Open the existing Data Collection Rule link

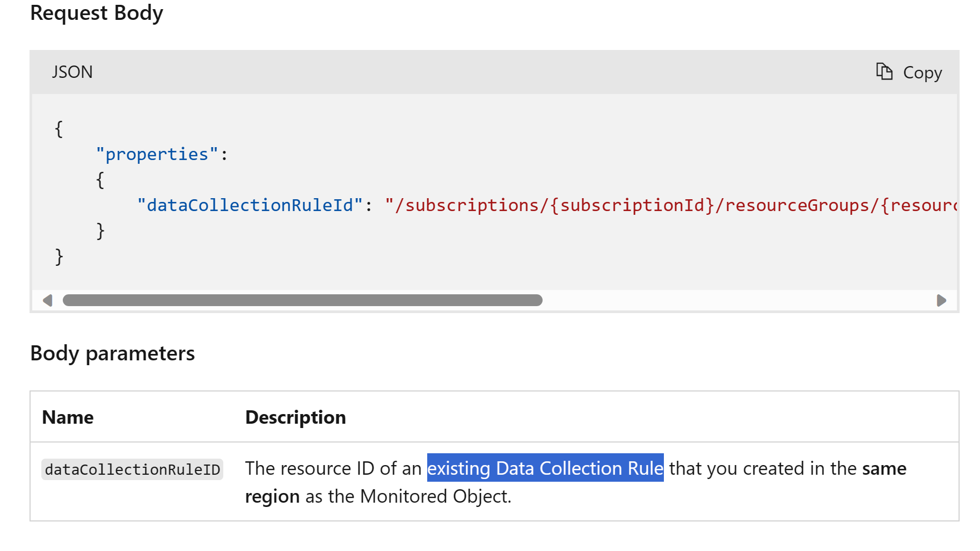pyautogui.click(x=545, y=468)
